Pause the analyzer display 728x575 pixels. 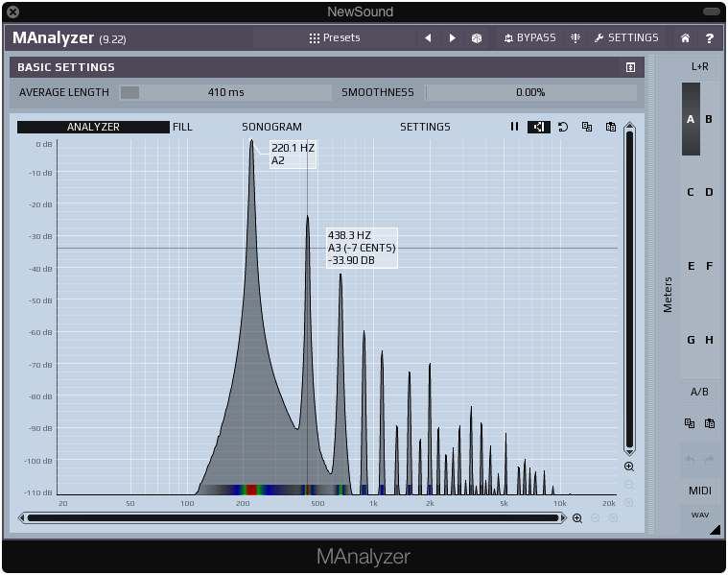point(514,127)
